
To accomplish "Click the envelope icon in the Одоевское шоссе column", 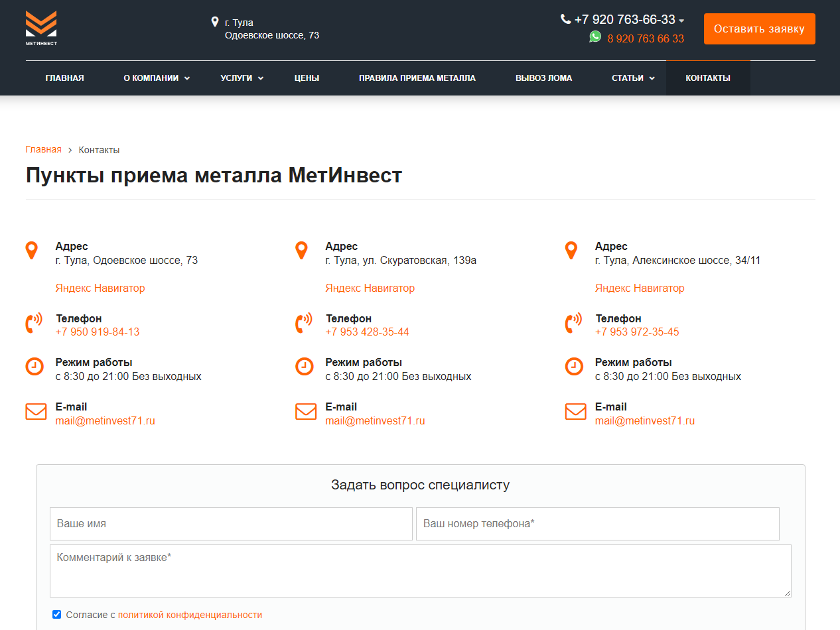I will click(x=36, y=412).
